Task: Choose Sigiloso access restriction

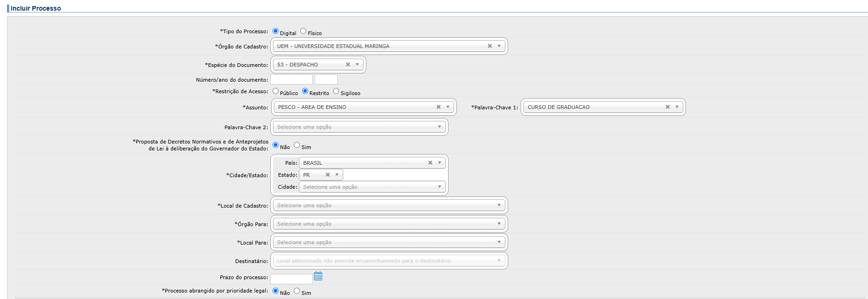Action: click(x=336, y=91)
